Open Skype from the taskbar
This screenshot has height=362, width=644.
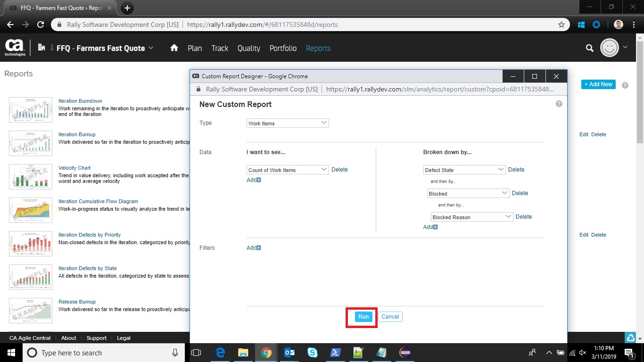(x=312, y=353)
